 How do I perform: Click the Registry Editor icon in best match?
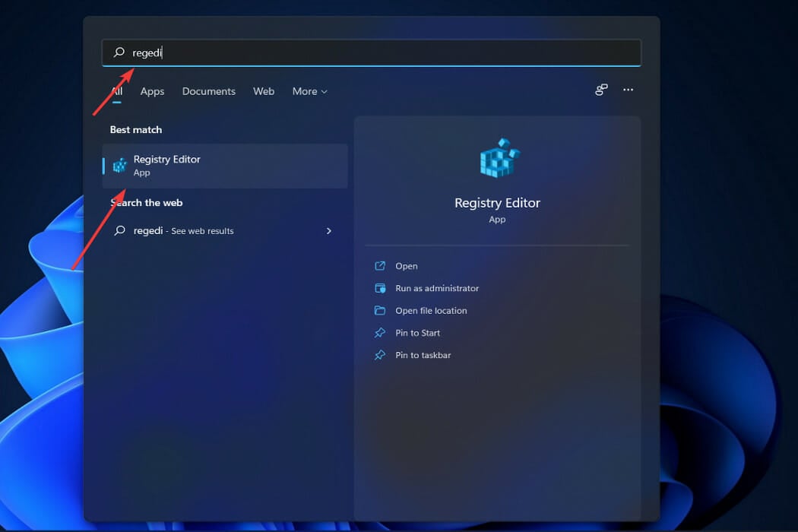(x=119, y=166)
